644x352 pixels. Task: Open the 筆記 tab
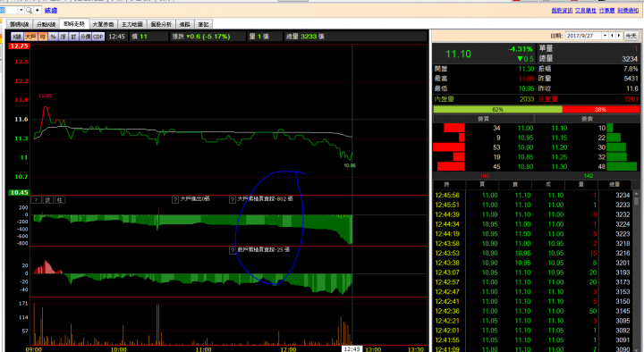tap(203, 25)
